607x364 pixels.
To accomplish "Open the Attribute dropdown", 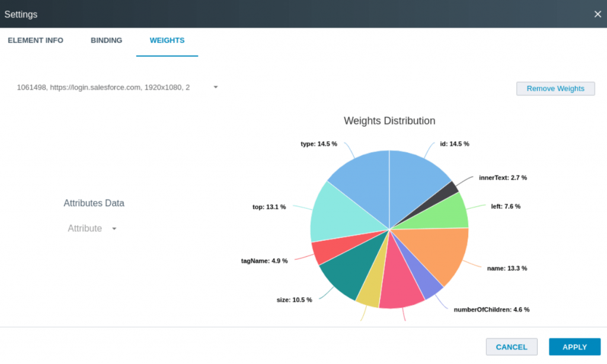I will click(x=92, y=228).
